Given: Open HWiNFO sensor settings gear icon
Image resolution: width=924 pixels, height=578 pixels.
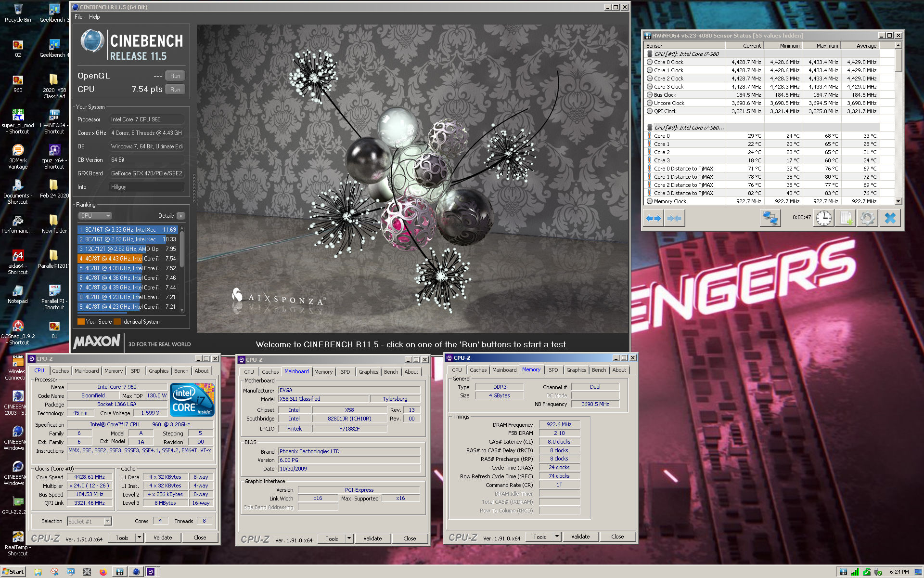Looking at the screenshot, I should 867,218.
